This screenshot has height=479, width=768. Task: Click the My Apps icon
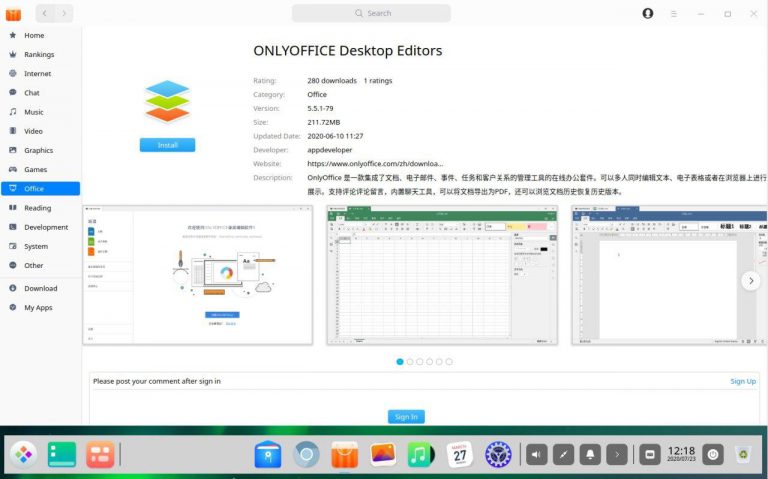(x=13, y=307)
